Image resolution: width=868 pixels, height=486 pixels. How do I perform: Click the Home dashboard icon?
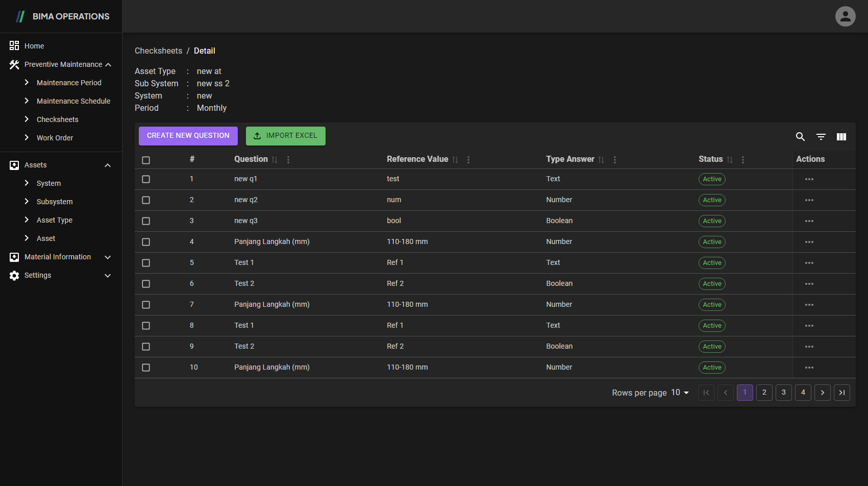pos(14,46)
